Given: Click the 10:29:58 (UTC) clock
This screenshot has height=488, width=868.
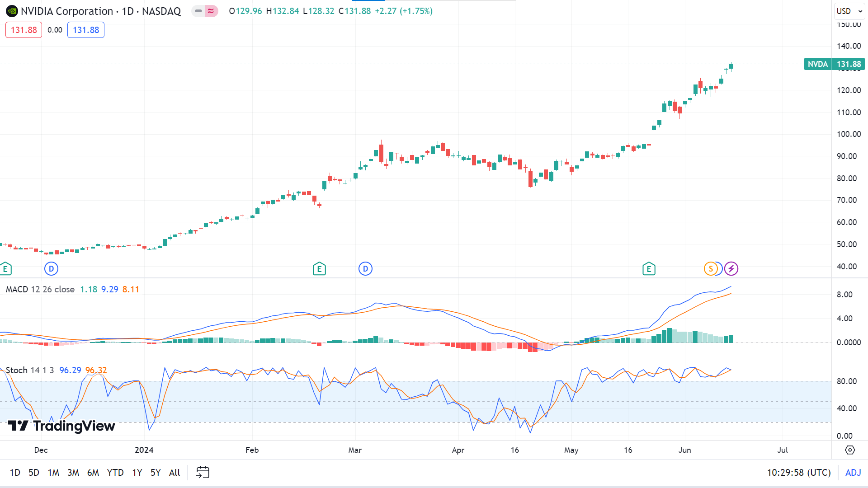Looking at the screenshot, I should 799,473.
